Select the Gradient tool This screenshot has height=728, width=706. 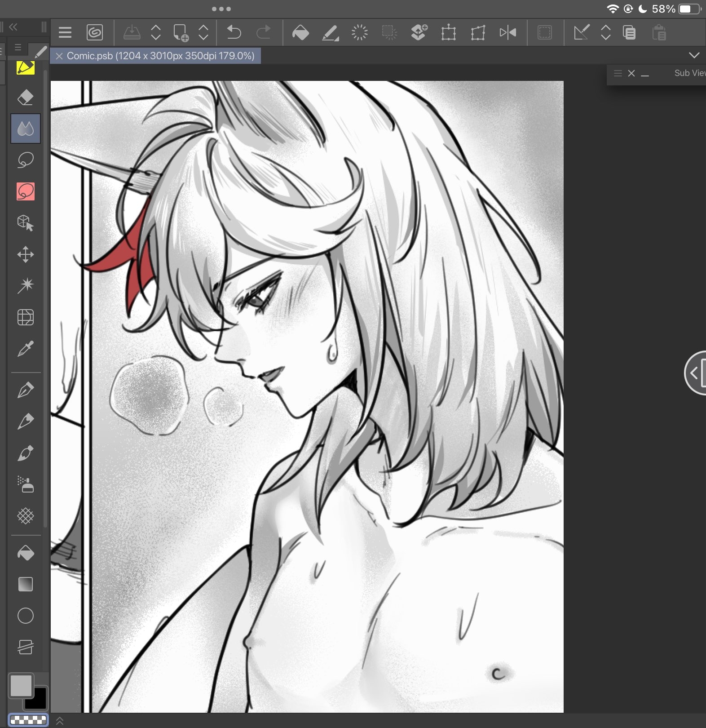point(26,584)
